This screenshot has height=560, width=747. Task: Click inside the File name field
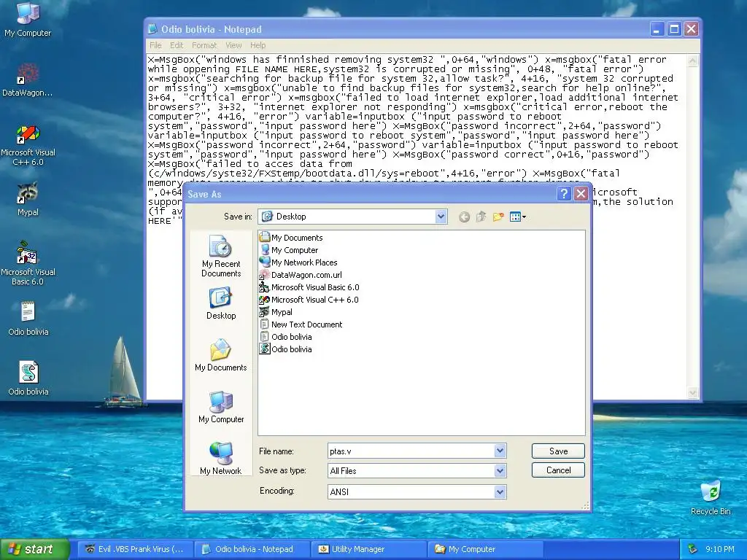[x=411, y=451]
